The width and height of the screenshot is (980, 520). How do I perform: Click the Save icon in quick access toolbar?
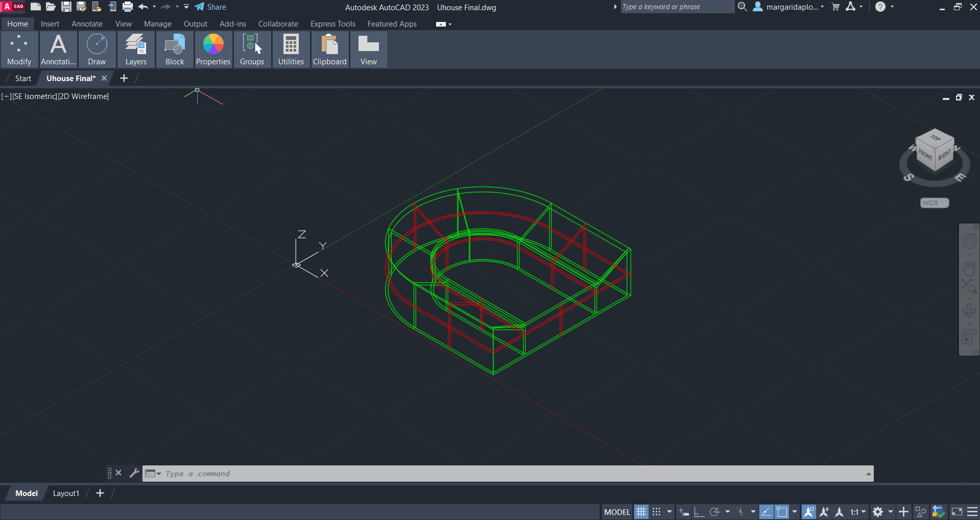pos(66,7)
